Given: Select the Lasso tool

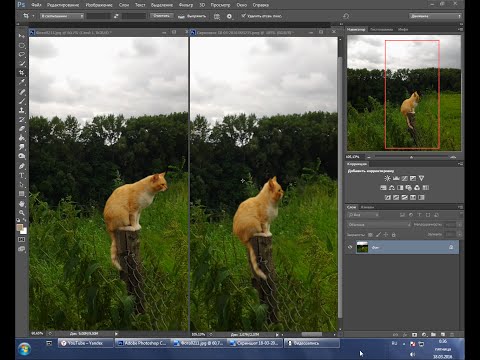Looking at the screenshot, I should click(22, 54).
